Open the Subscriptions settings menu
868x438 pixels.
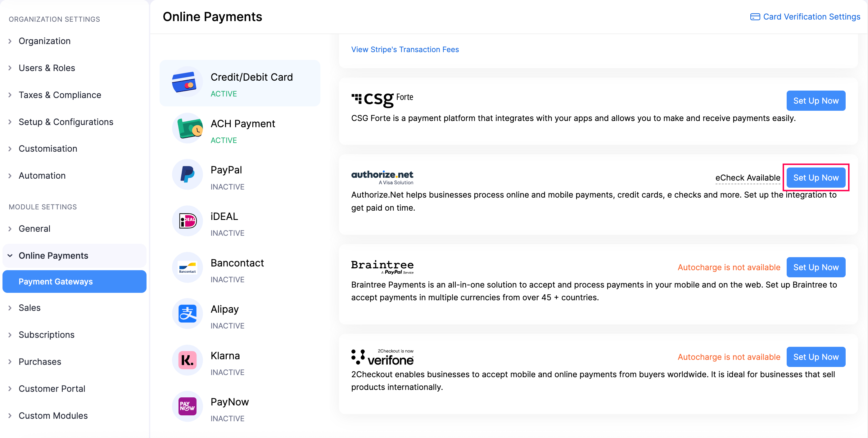(46, 334)
